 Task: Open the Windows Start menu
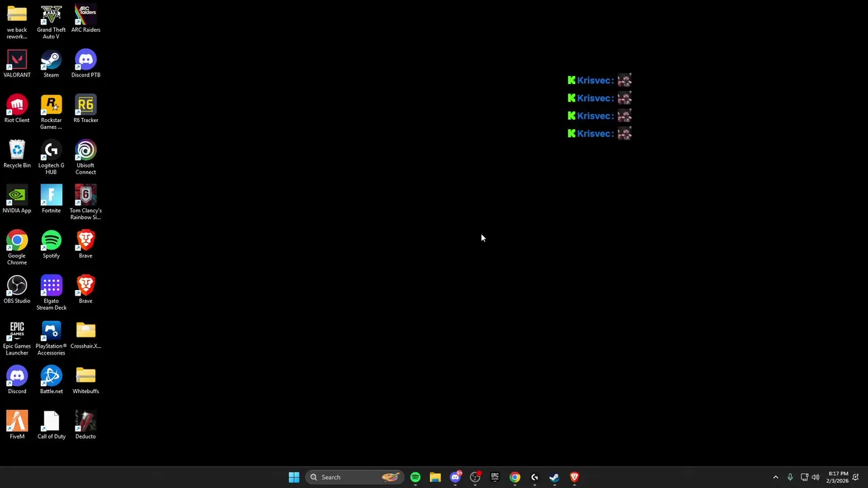pyautogui.click(x=294, y=477)
